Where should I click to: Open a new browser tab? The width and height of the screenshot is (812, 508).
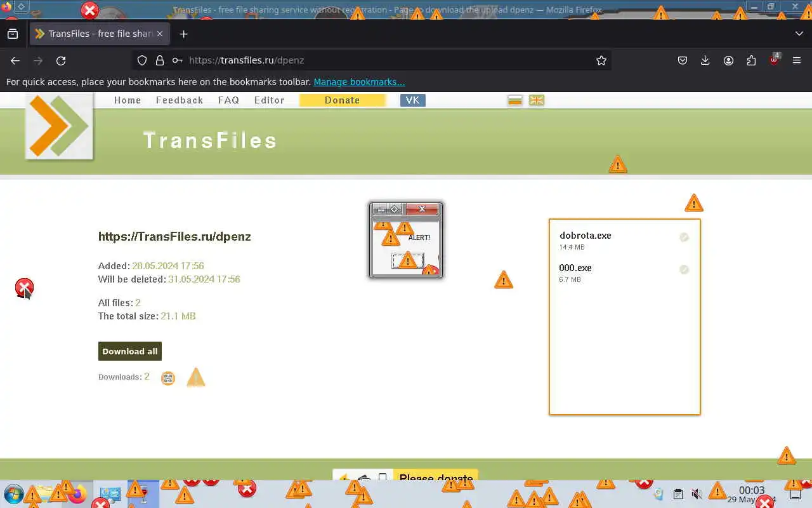click(x=184, y=34)
